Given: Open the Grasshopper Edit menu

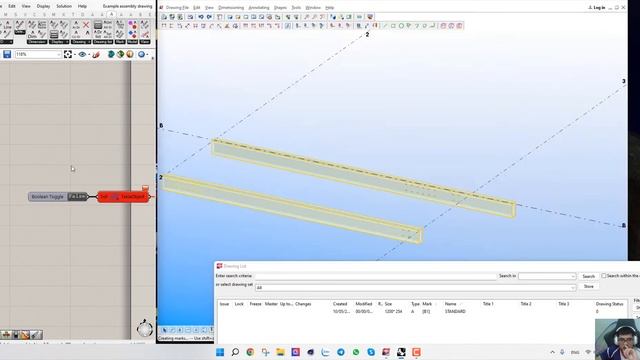Looking at the screenshot, I should coord(12,6).
